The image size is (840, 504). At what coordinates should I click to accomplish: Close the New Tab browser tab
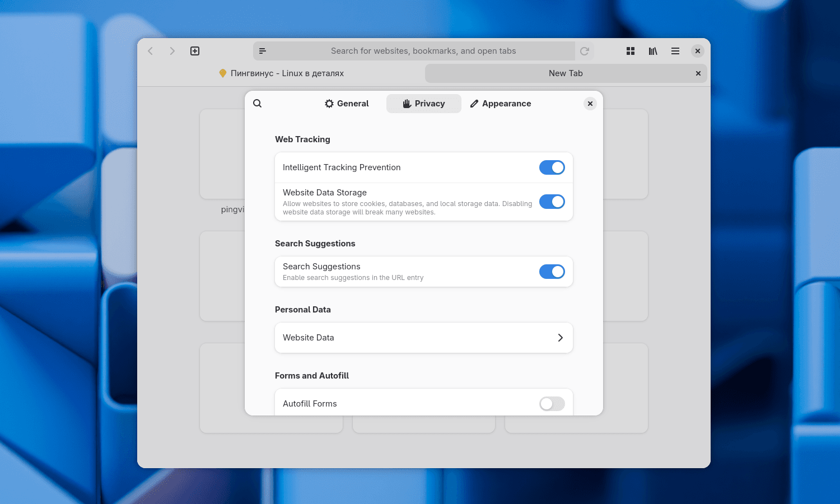[x=698, y=73]
